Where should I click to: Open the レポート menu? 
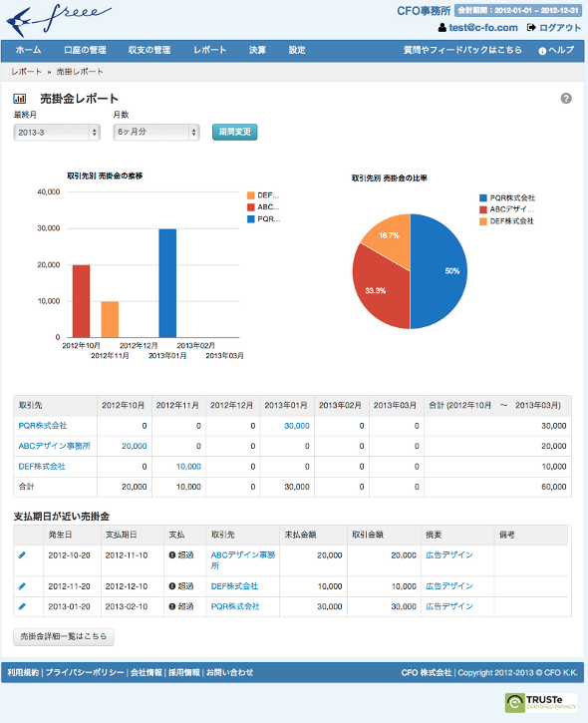[x=209, y=50]
